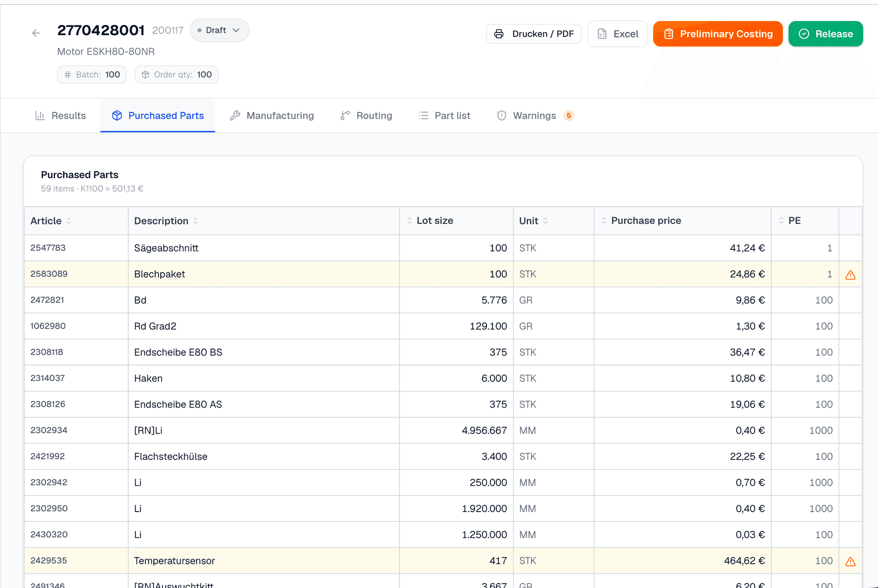Click the [RN]Li description
The width and height of the screenshot is (878, 588).
click(148, 430)
